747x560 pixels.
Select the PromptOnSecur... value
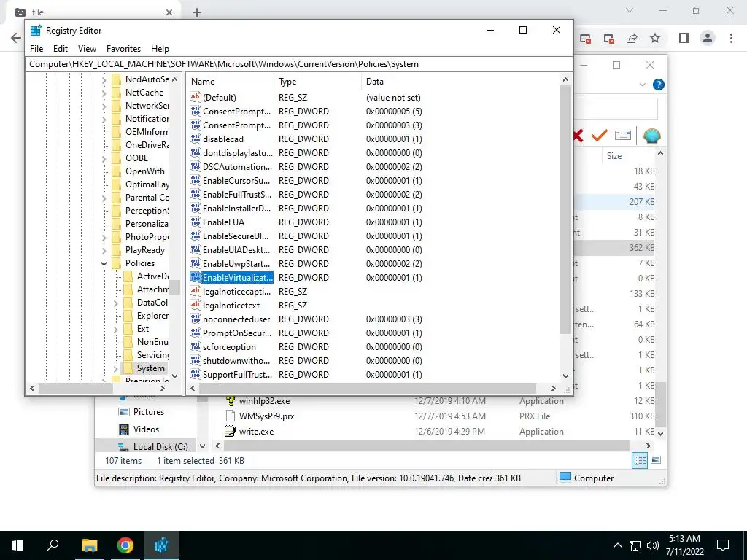pos(237,332)
